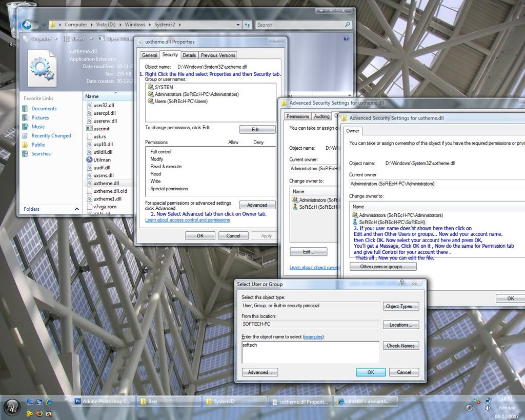Switch to Auditing tab in Advanced Security Settings

point(321,116)
